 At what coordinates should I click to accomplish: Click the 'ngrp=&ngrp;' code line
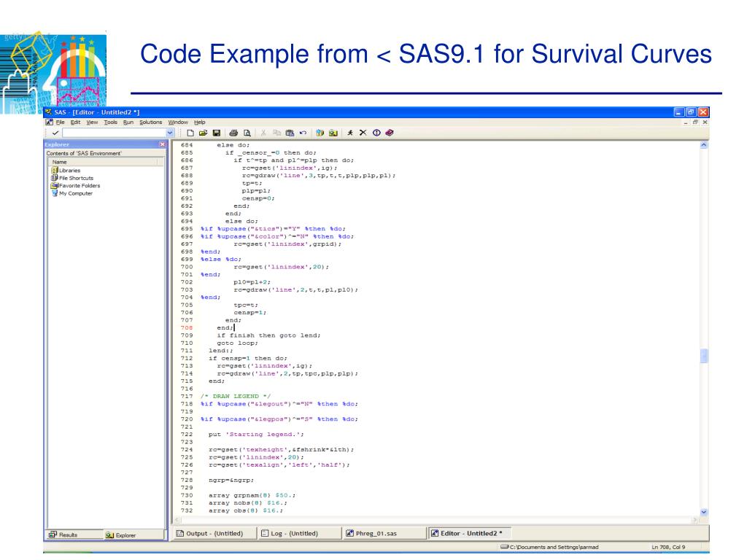tap(231, 480)
